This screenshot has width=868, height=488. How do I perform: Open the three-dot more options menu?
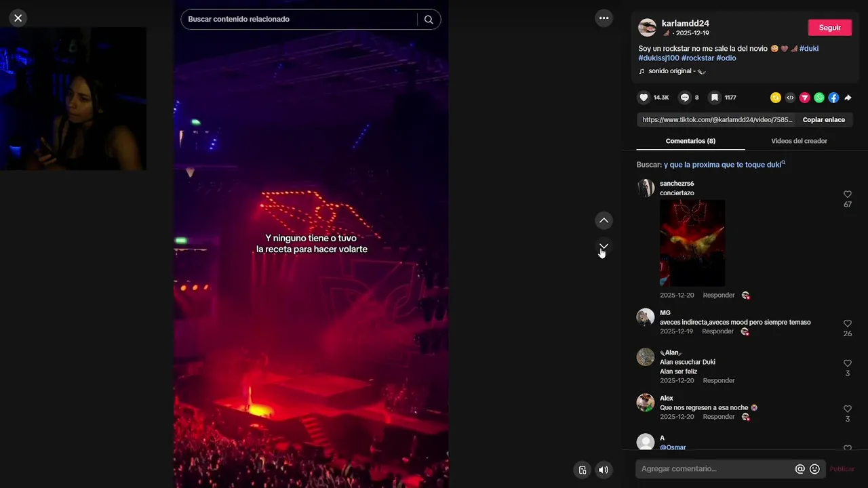point(604,18)
